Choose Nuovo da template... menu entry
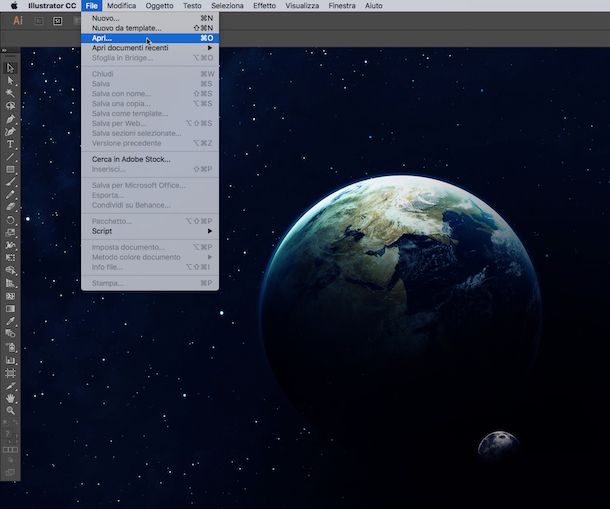The width and height of the screenshot is (610, 509). pyautogui.click(x=150, y=28)
